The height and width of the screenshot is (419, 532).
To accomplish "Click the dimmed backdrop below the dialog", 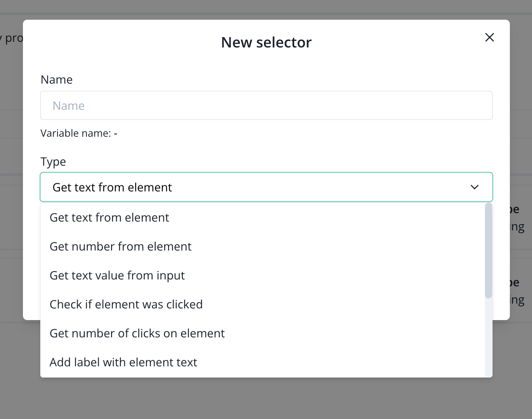I will [x=266, y=398].
